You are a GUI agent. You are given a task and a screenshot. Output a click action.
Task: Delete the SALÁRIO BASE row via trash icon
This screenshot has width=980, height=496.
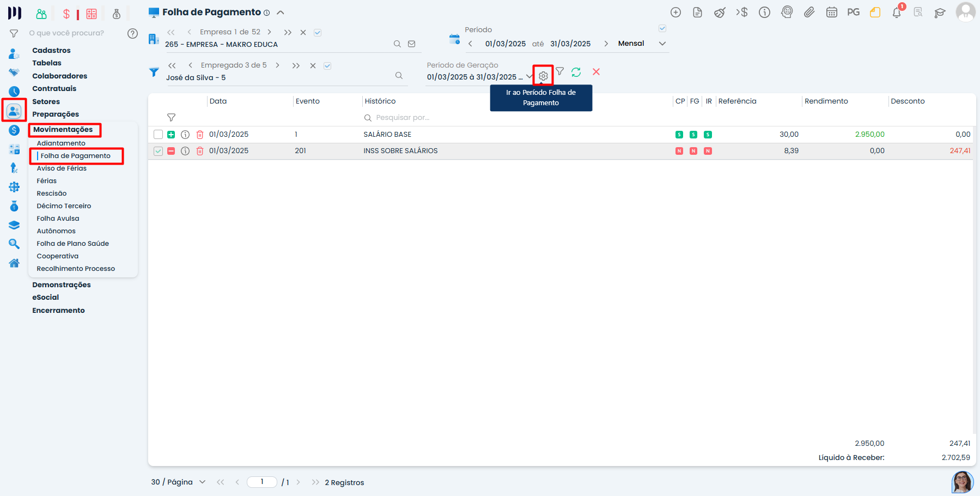200,135
